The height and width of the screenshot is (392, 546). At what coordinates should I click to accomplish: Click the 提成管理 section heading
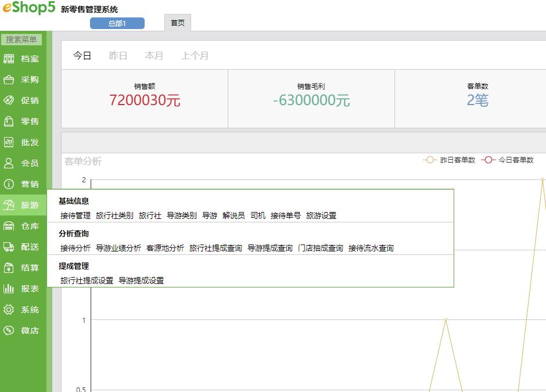74,265
